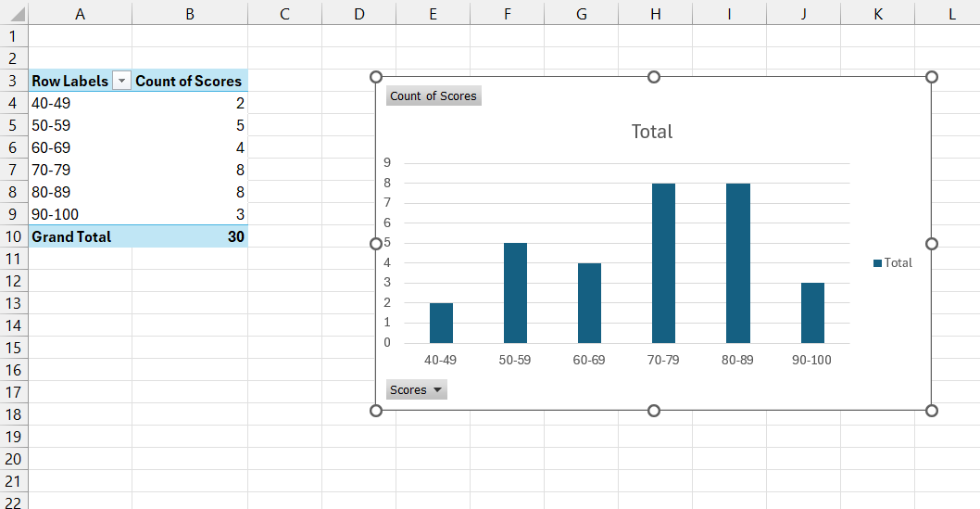
Task: Click the chart's top-right resize handle
Action: click(x=931, y=77)
